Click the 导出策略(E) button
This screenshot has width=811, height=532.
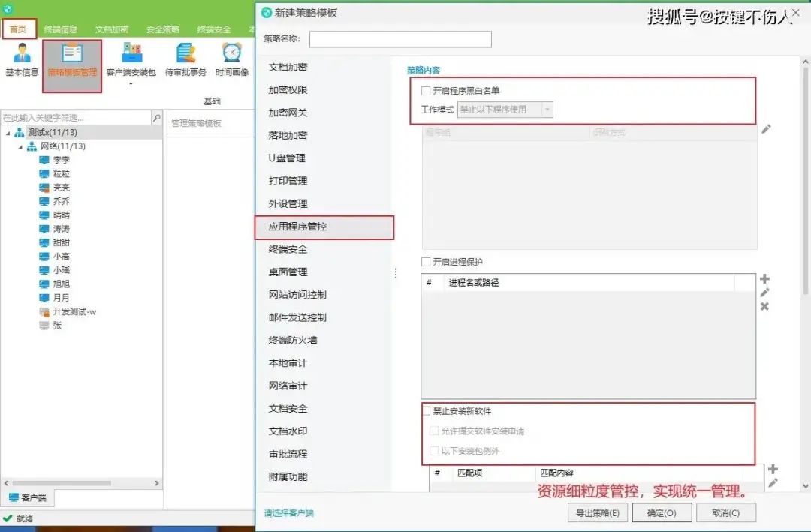click(x=596, y=513)
